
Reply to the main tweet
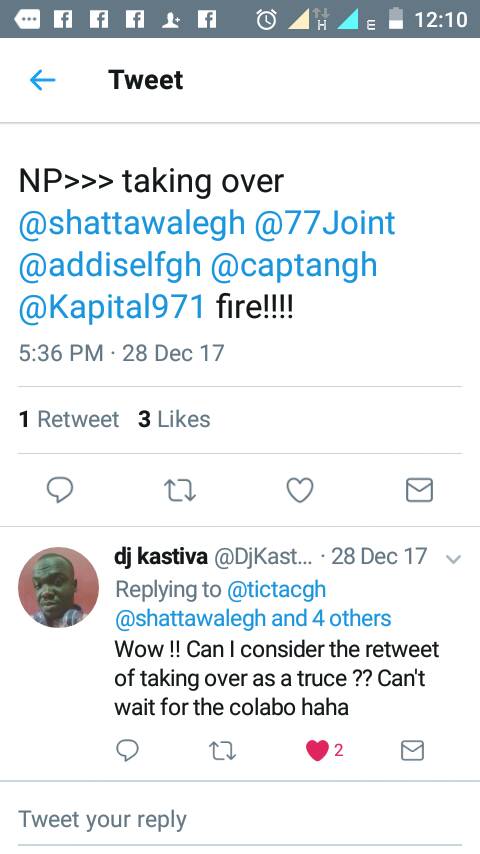point(60,490)
